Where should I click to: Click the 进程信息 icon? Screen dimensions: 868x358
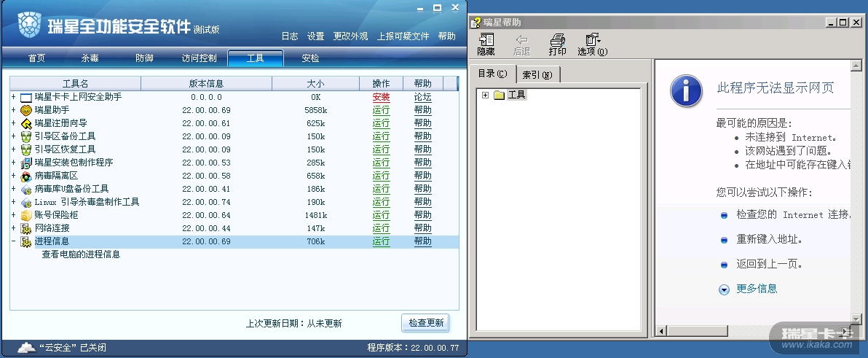pos(26,241)
